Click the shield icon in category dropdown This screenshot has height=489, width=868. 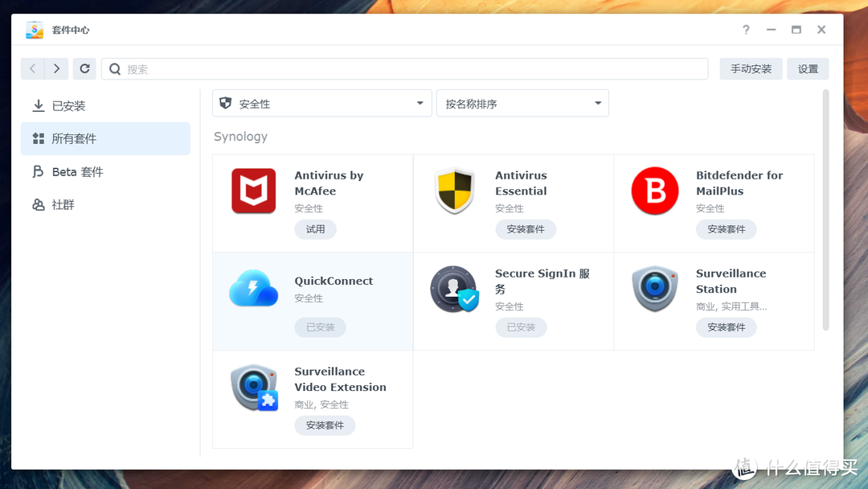(225, 103)
